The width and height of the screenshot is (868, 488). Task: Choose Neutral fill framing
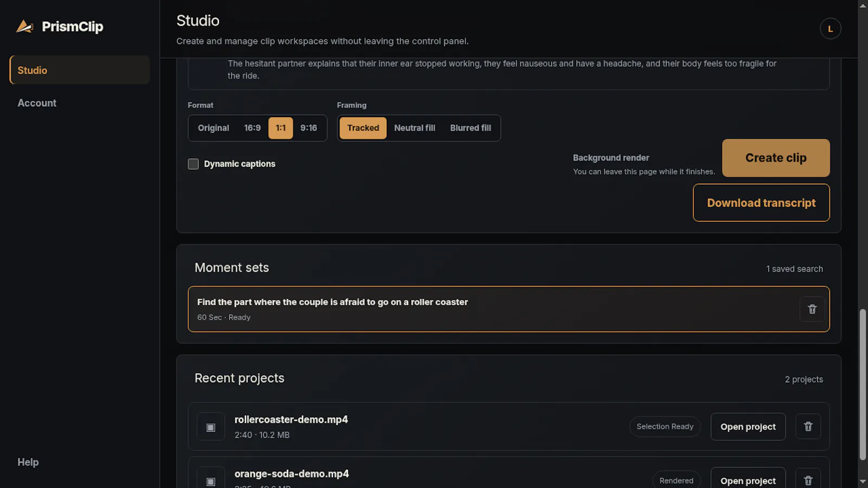(x=414, y=128)
